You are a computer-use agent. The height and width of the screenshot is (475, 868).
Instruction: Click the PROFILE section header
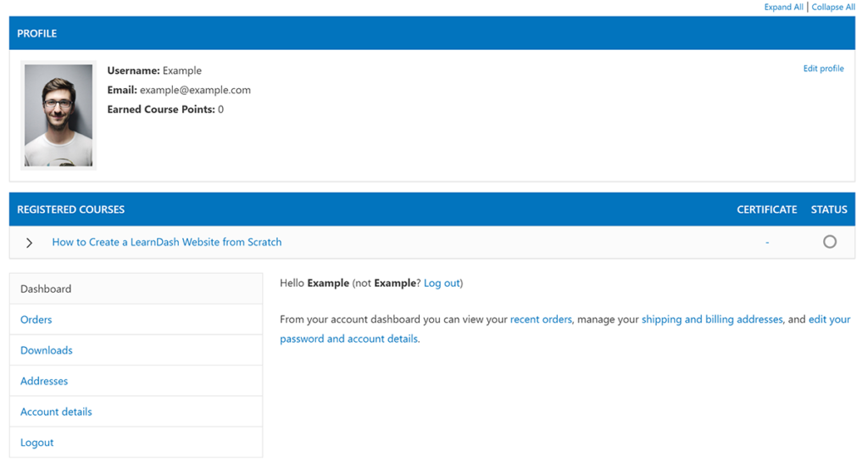(37, 34)
